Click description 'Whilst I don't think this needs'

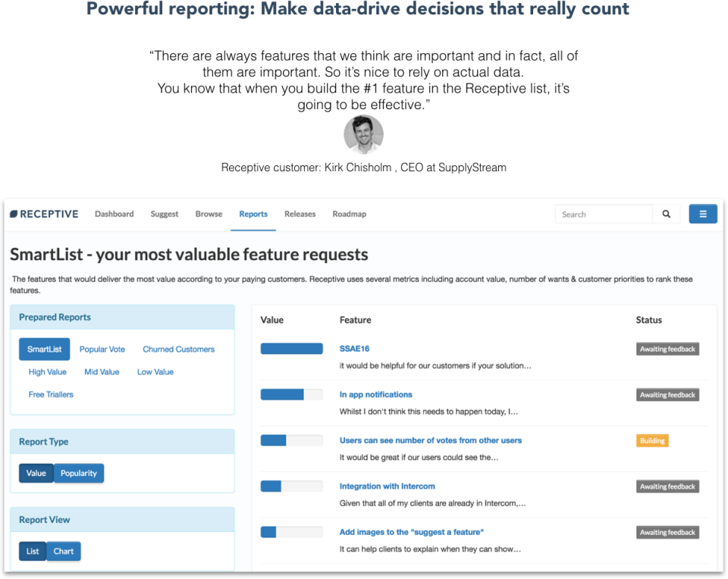[x=428, y=412]
